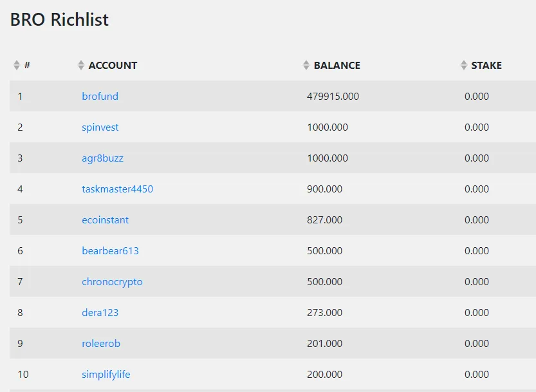Open the chronocrypto account page
The height and width of the screenshot is (392, 536).
[x=112, y=281]
